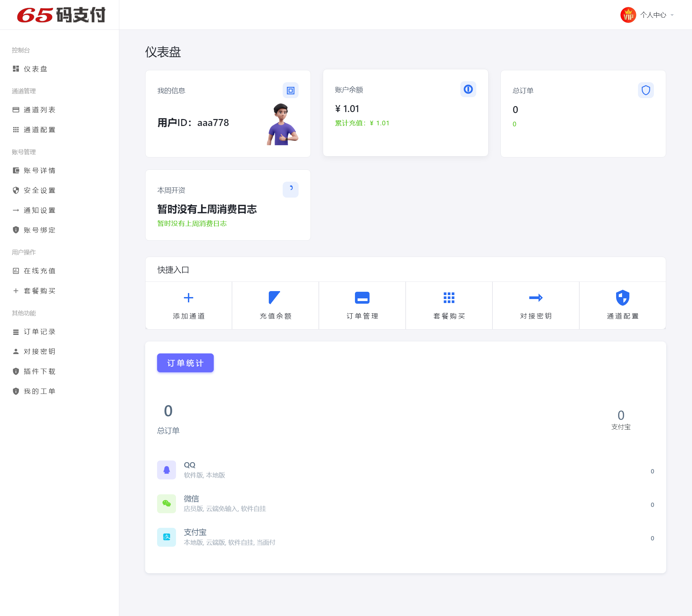
Task: Open the VIP avatar user menu
Action: 628,15
